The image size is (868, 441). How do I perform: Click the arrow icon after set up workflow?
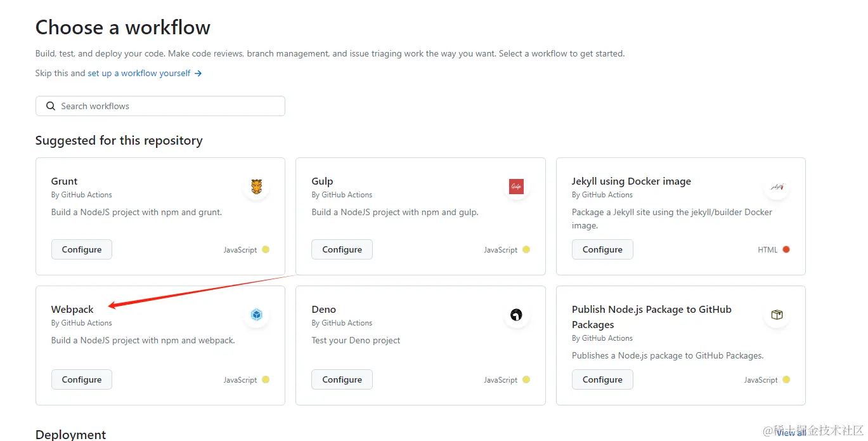pos(198,74)
